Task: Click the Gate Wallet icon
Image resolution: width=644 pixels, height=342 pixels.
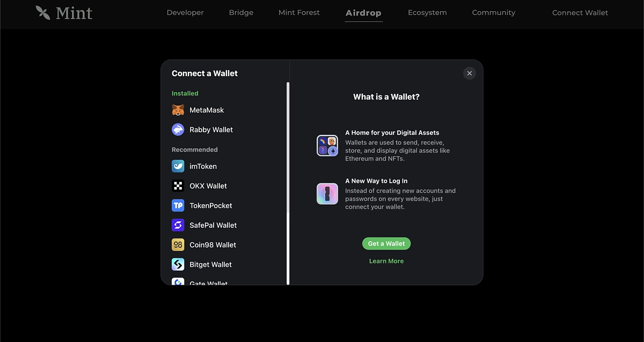Action: click(x=178, y=281)
